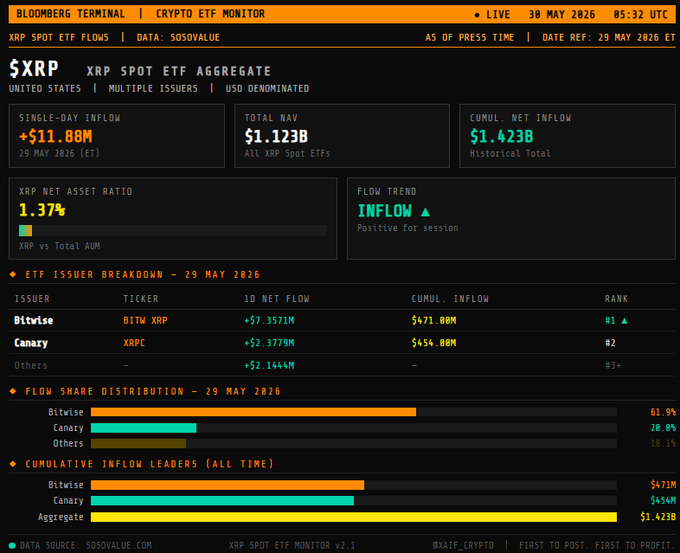Open the Total NAV $1.123B value
680x553 pixels.
coord(276,137)
